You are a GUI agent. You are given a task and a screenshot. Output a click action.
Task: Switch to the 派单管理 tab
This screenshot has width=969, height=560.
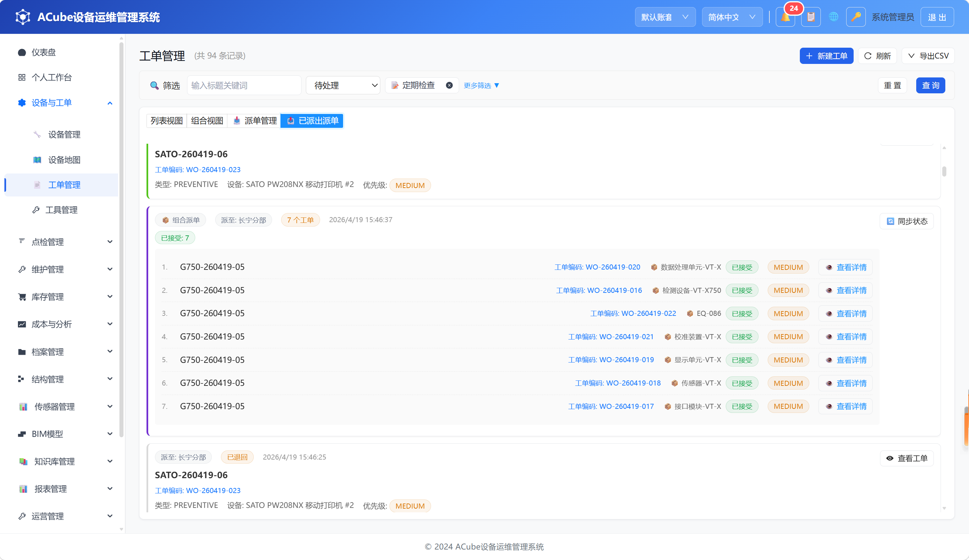254,121
